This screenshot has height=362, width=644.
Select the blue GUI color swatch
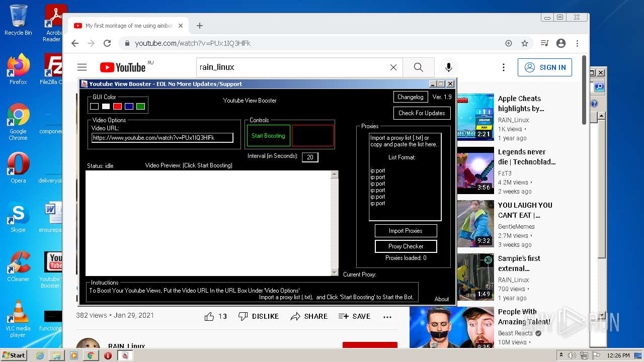coord(129,106)
